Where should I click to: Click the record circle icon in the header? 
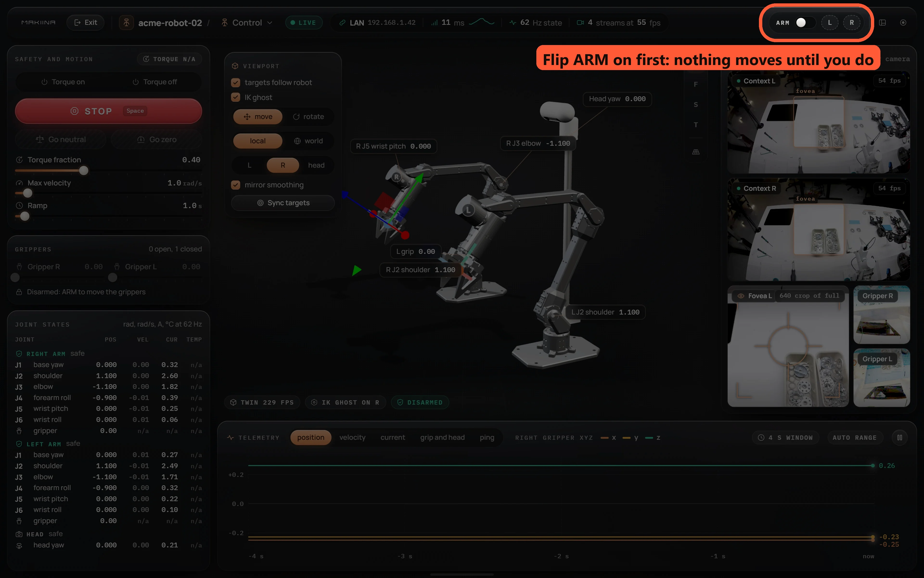point(903,23)
